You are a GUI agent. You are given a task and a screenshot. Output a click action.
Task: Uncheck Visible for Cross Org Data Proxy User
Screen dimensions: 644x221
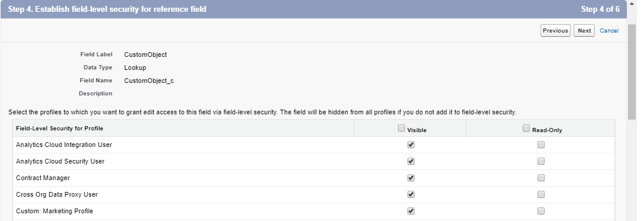point(411,194)
